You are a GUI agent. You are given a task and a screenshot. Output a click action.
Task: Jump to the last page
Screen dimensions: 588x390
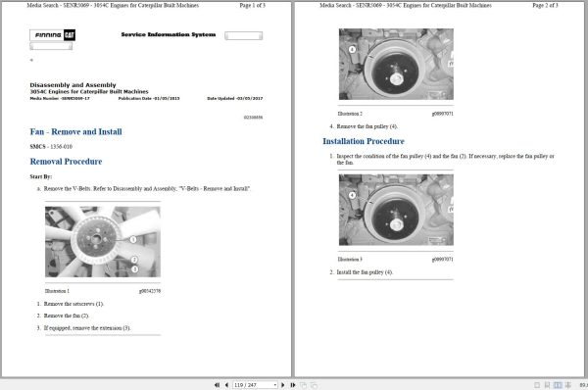click(x=292, y=385)
